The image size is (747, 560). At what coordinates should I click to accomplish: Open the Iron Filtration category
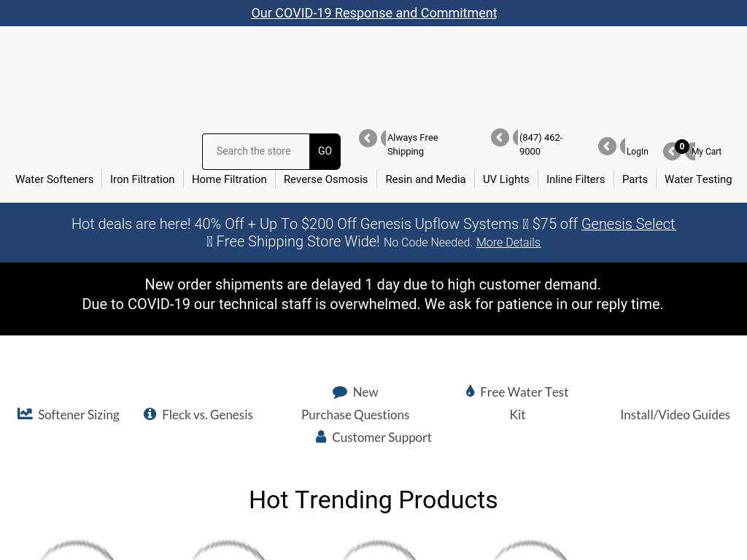(142, 179)
